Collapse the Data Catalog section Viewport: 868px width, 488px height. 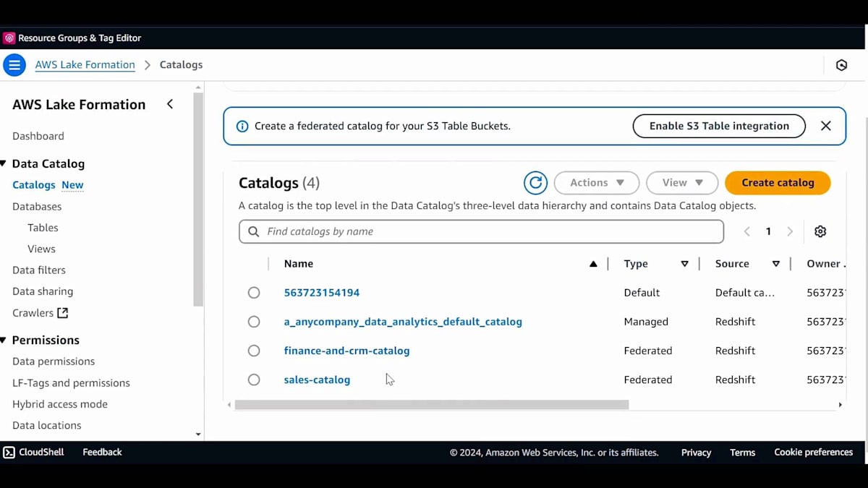point(4,164)
